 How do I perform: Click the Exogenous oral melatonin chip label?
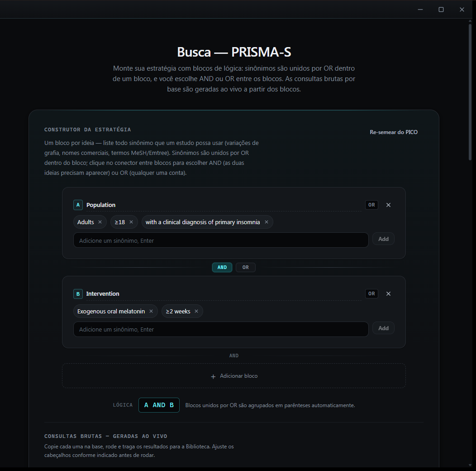pos(111,311)
